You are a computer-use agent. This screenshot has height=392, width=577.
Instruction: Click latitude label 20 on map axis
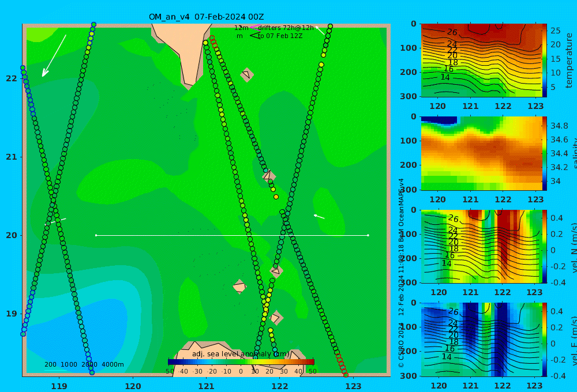12,235
